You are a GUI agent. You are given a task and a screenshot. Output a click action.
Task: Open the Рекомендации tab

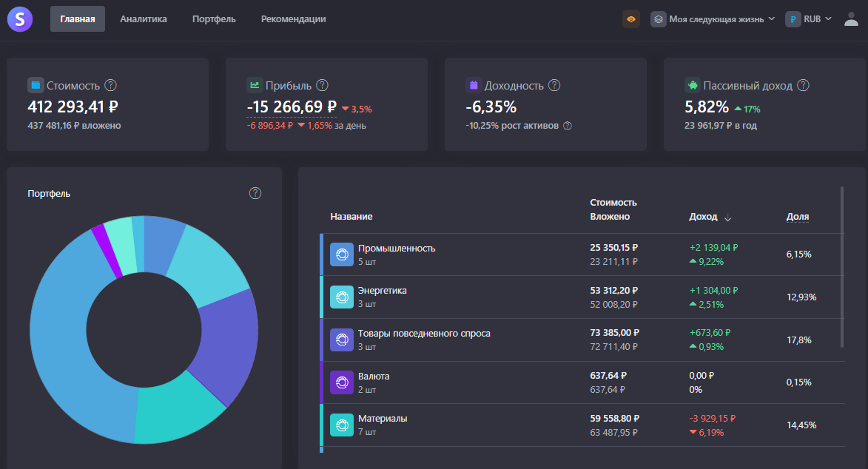tap(293, 18)
